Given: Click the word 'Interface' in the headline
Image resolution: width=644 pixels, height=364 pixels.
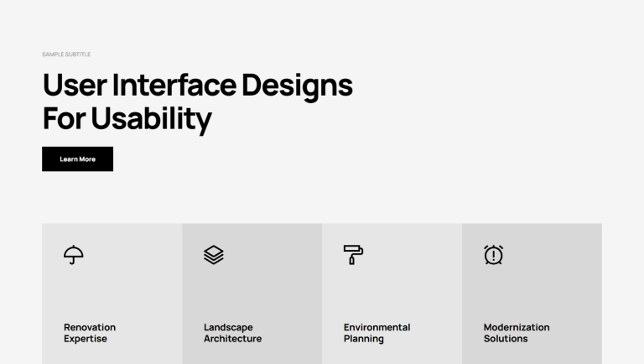Looking at the screenshot, I should click(x=175, y=86).
